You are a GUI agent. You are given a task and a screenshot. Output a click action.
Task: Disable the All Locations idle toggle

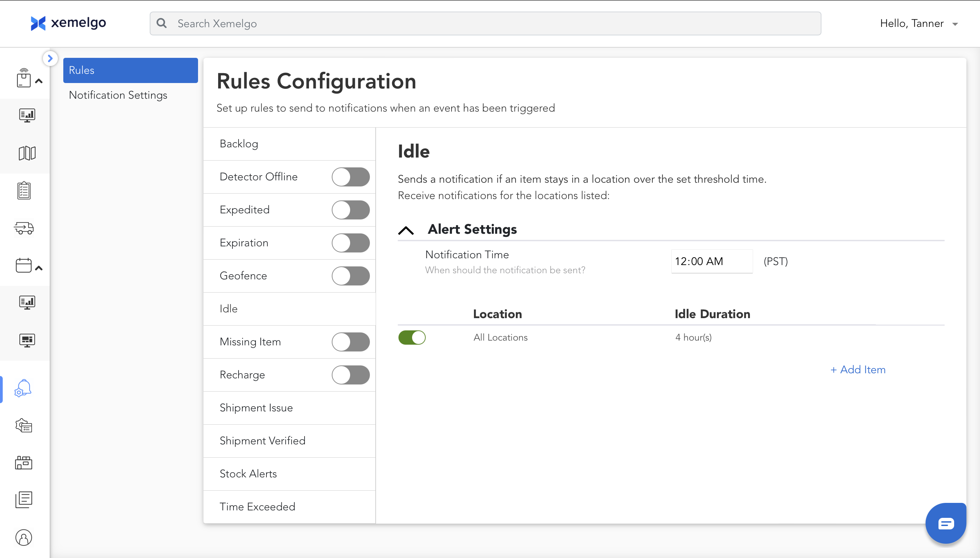point(412,338)
